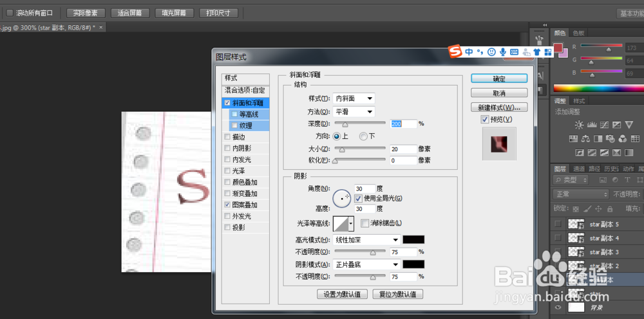Image resolution: width=644 pixels, height=319 pixels.
Task: Add a Levels adjustment
Action: tap(592, 125)
